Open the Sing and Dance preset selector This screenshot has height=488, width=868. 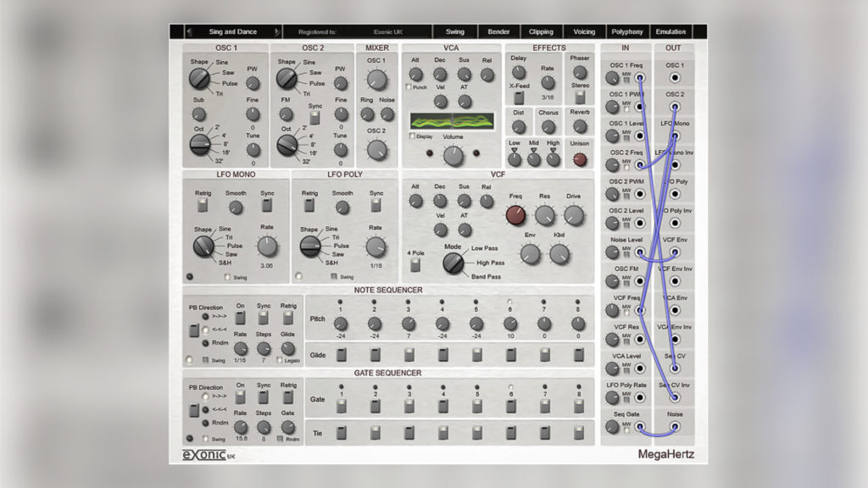click(x=232, y=32)
